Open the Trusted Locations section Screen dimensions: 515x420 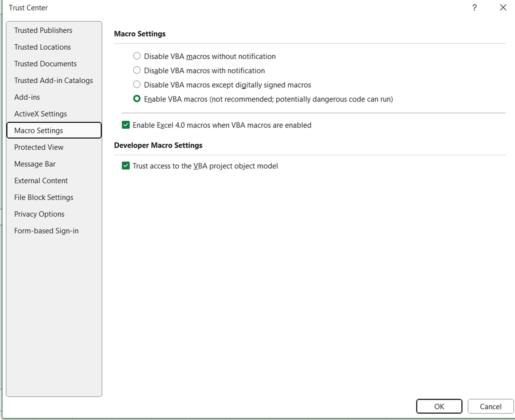[x=54, y=47]
